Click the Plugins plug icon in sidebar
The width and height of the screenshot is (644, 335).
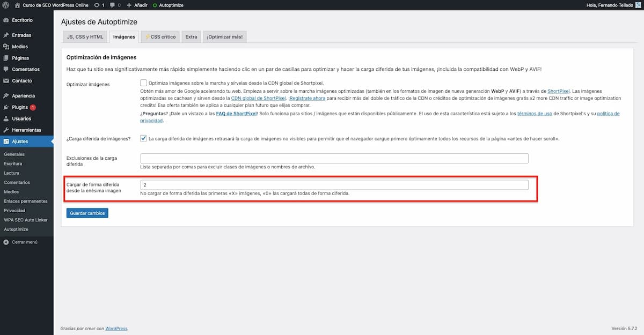pos(6,107)
